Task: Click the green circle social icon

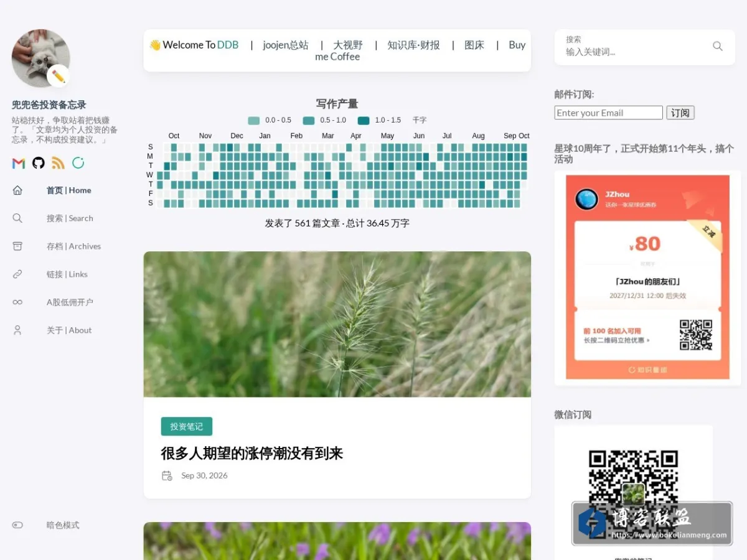Action: coord(78,163)
